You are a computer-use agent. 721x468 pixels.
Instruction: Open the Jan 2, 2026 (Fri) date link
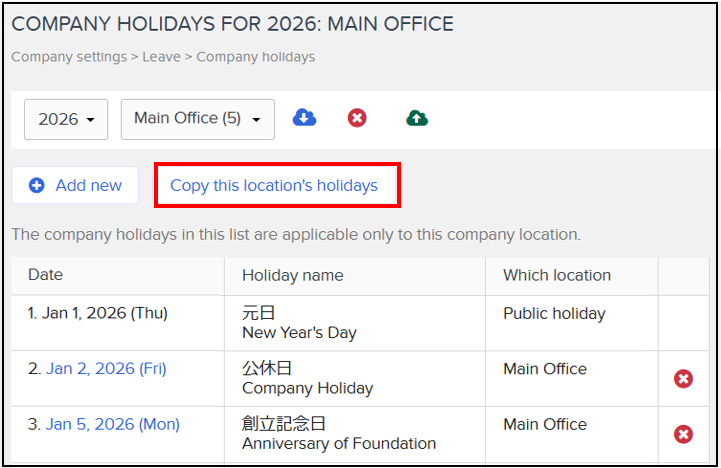[106, 369]
